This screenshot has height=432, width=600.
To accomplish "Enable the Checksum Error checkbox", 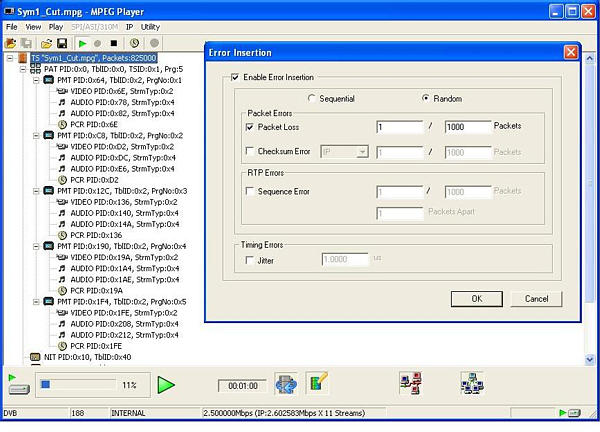I will point(251,151).
